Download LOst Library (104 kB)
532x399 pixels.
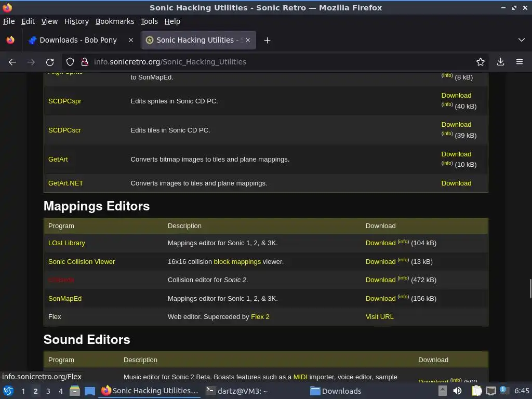(381, 243)
